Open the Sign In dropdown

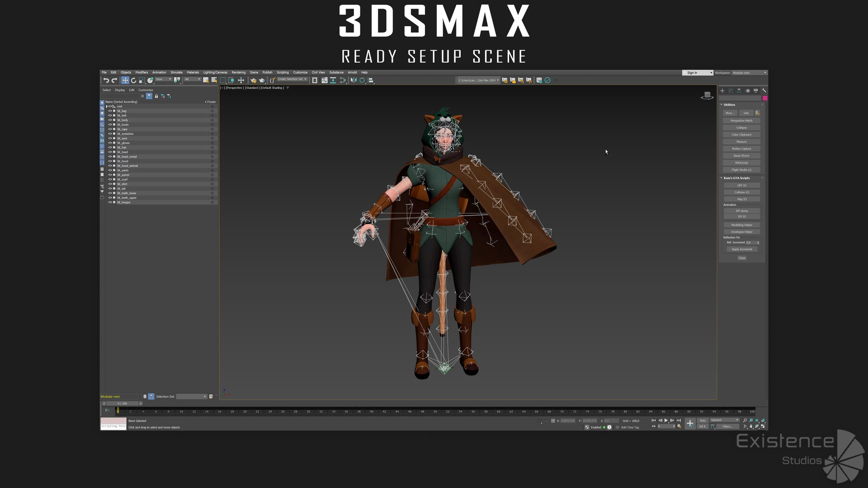(698, 73)
